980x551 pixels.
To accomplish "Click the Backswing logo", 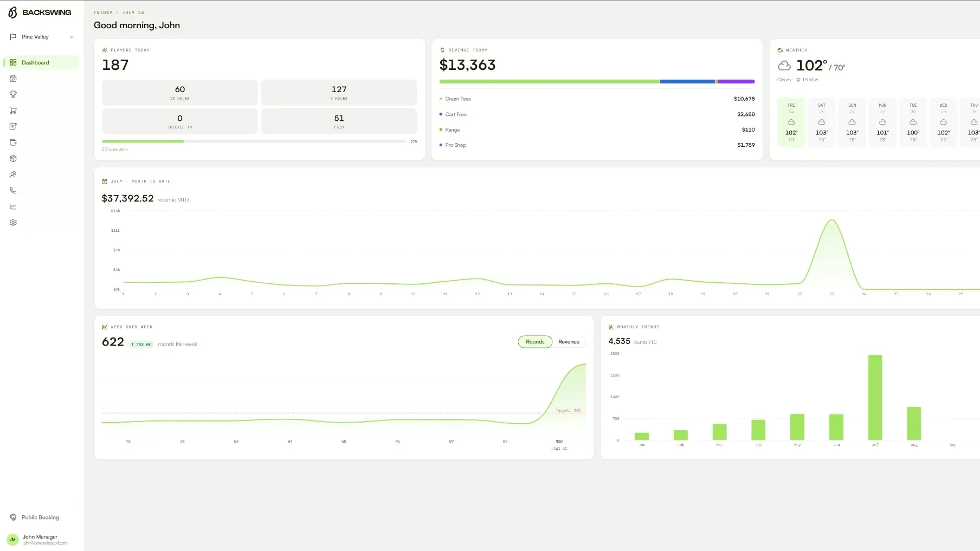I will 40,12.
